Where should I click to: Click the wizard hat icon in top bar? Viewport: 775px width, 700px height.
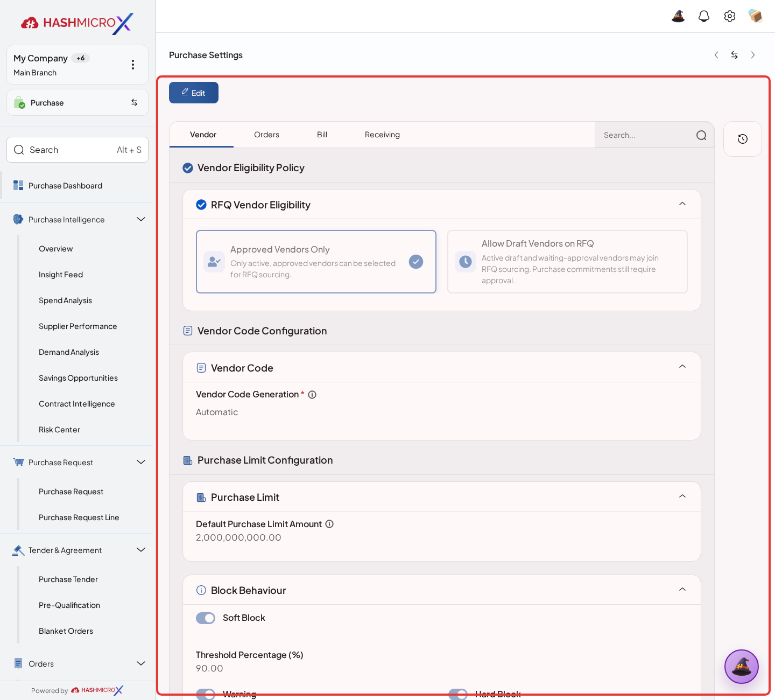pyautogui.click(x=678, y=16)
